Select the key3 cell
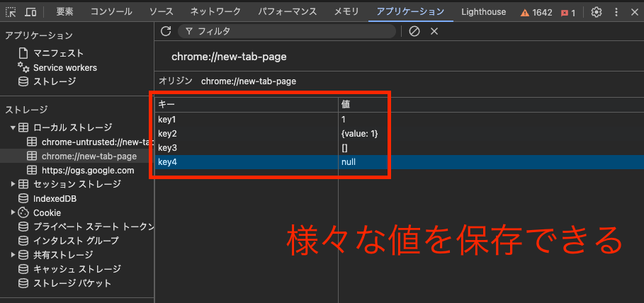The height and width of the screenshot is (303, 644). pyautogui.click(x=247, y=147)
